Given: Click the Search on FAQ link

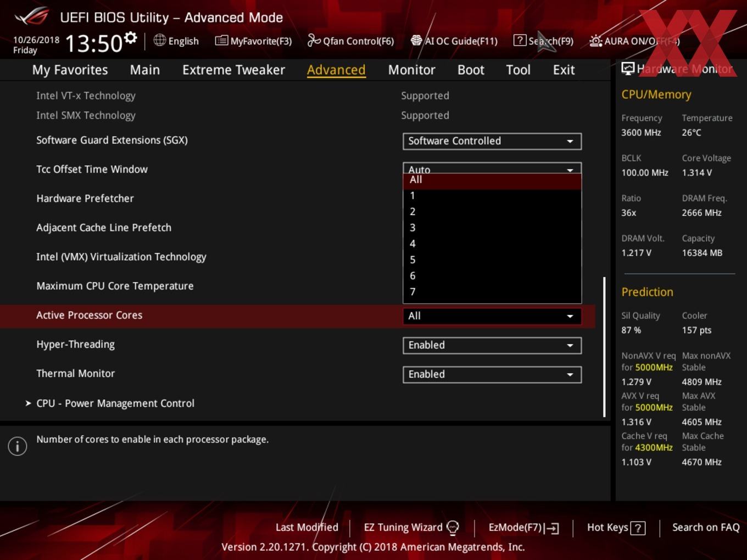Looking at the screenshot, I should [706, 528].
